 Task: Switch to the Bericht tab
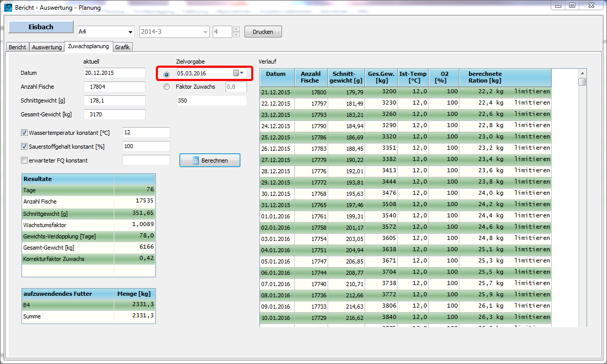point(17,47)
